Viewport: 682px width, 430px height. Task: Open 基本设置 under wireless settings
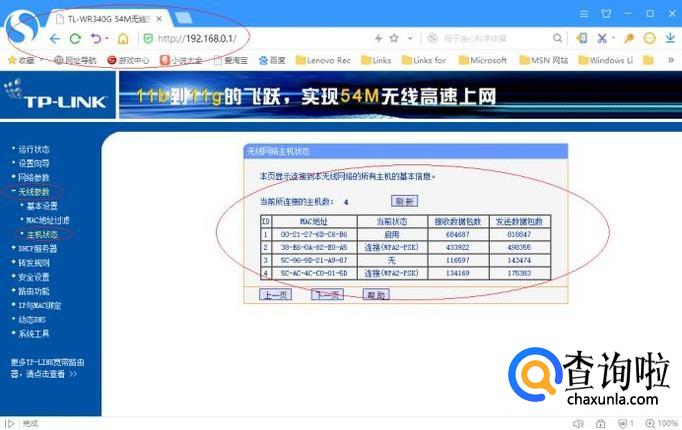pyautogui.click(x=42, y=206)
